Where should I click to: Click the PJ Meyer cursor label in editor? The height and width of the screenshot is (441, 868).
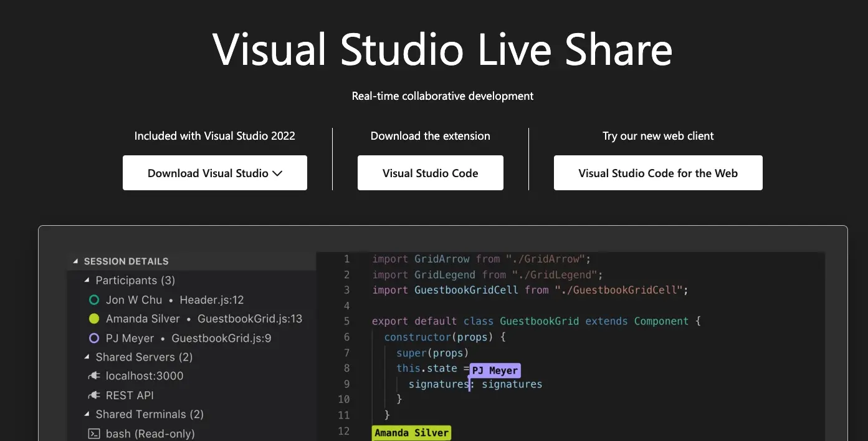click(495, 371)
